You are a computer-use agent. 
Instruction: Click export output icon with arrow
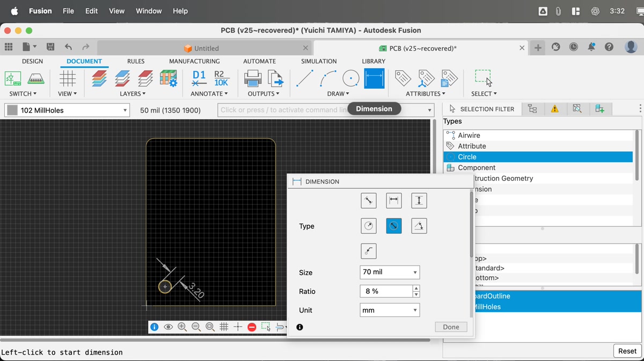pyautogui.click(x=276, y=79)
